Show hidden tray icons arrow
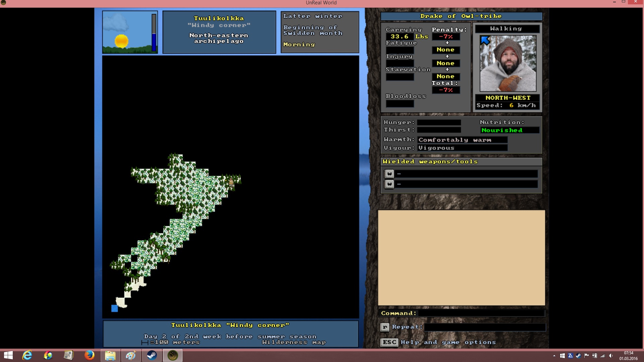 (554, 356)
